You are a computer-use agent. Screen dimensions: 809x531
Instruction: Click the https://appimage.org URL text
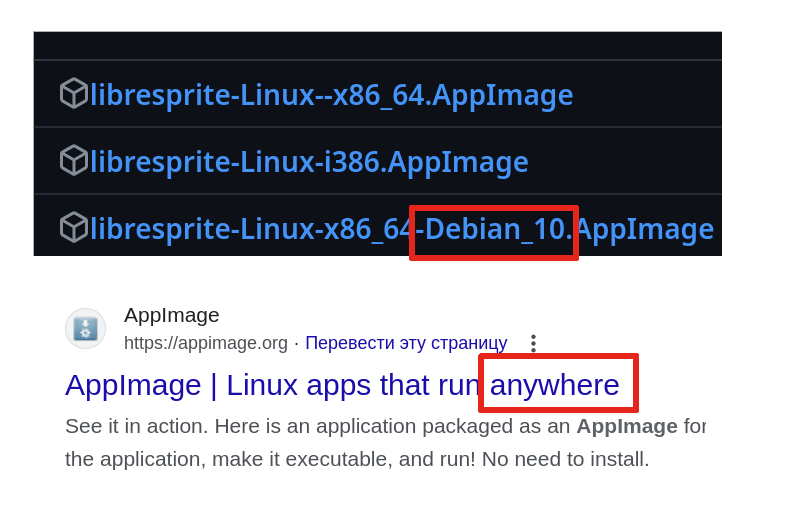click(x=206, y=343)
